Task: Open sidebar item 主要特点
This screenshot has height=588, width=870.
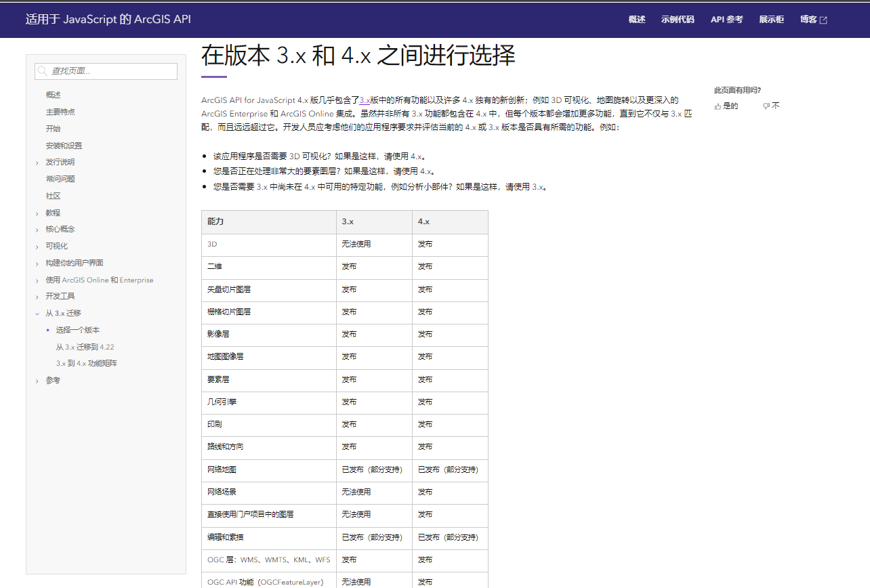Action: point(60,112)
